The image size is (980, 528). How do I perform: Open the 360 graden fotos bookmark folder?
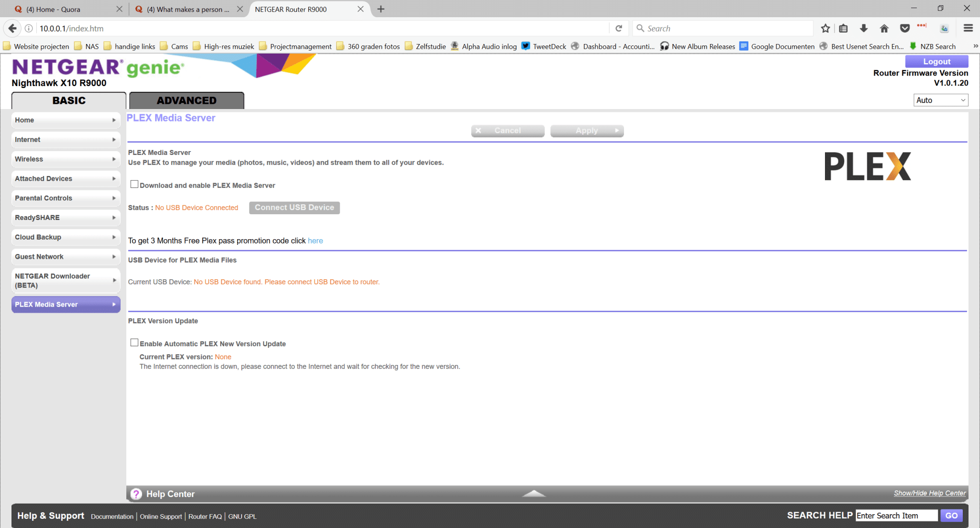click(x=368, y=46)
